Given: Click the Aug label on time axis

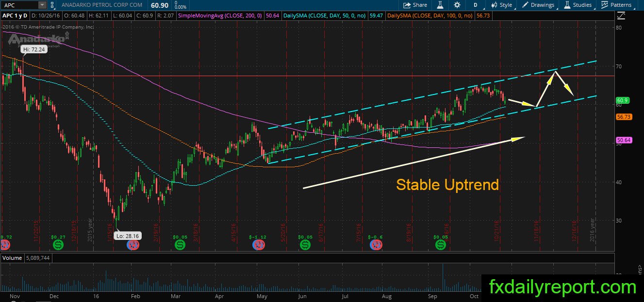Looking at the screenshot, I should (387, 296).
